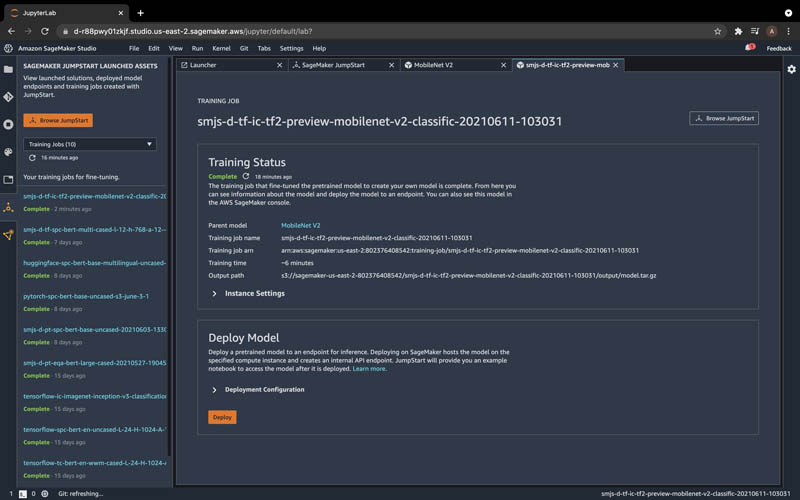
Task: Select the SageMaker JumpStart sidebar icon
Action: coord(8,207)
